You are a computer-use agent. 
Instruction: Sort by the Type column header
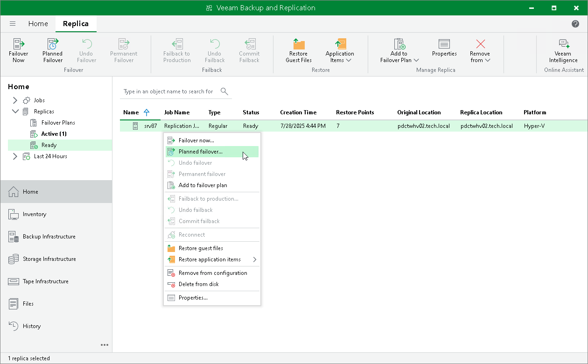tap(214, 112)
